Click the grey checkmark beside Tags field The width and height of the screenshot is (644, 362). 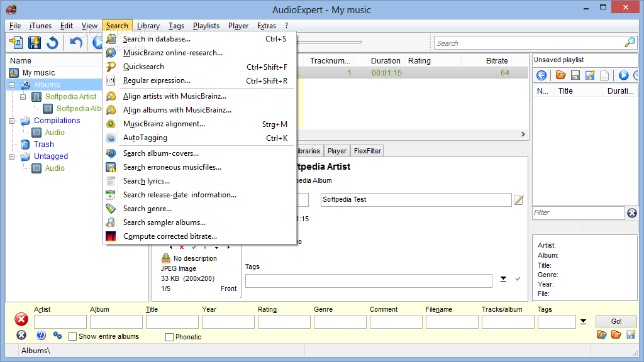pos(518,278)
